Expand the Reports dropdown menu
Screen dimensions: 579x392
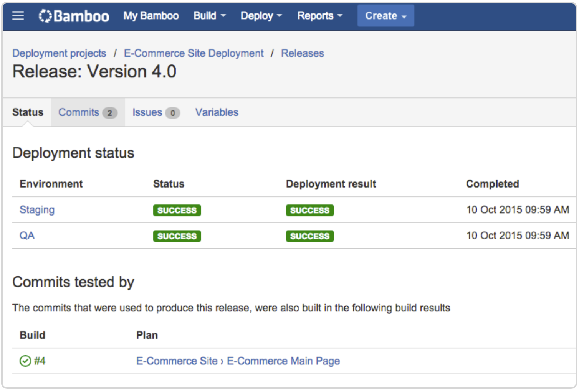319,16
